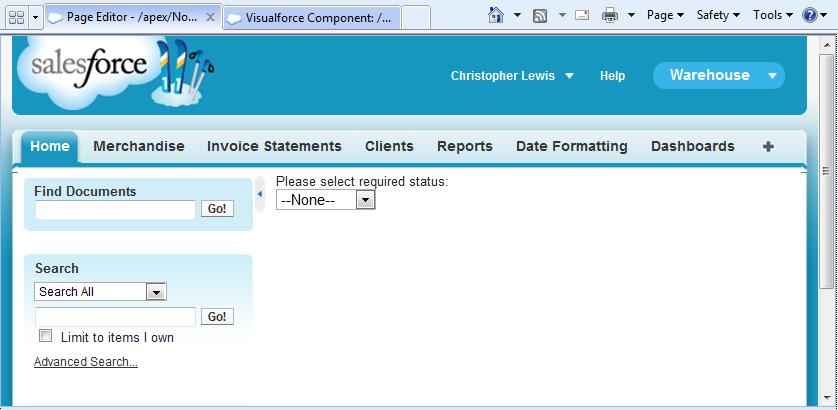Screen dimensions: 838x410
Task: Click the browser Home icon
Action: 496,16
